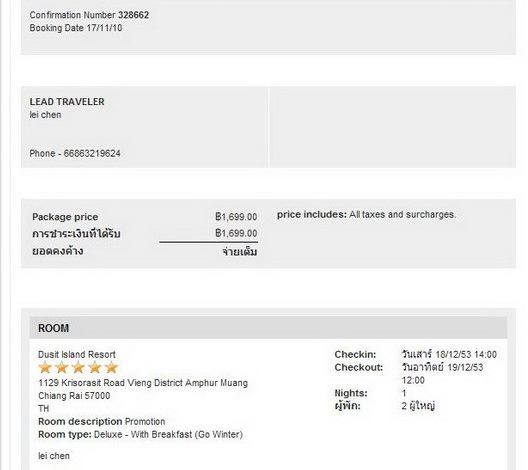Select the confirmation number 328662
This screenshot has height=470, width=528.
[x=133, y=15]
